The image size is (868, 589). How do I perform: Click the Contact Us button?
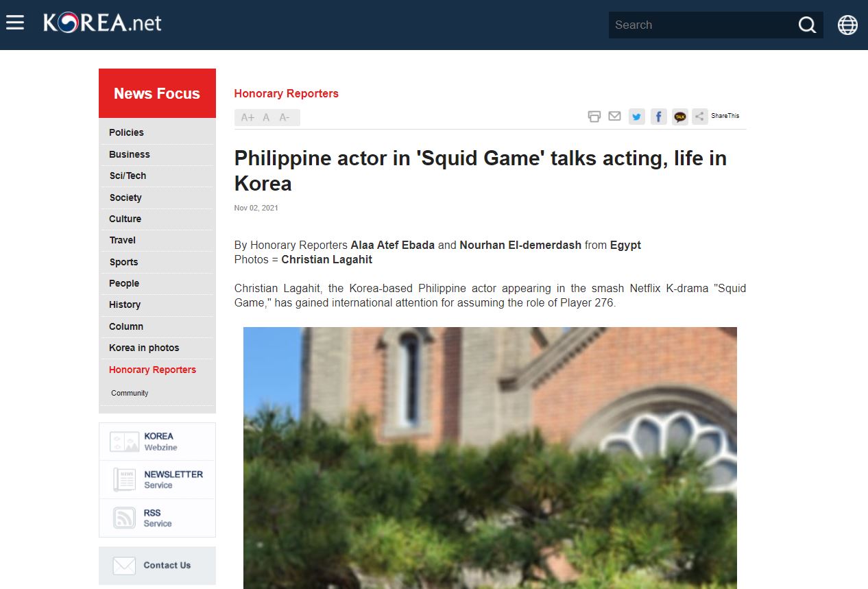[157, 566]
